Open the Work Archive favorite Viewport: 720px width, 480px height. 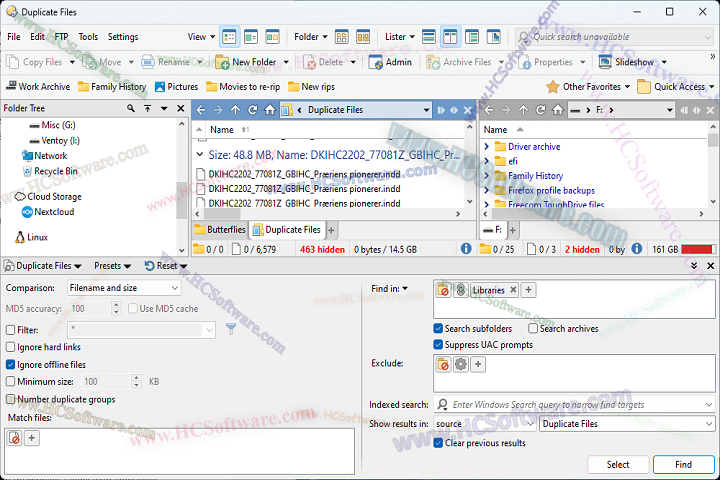38,86
